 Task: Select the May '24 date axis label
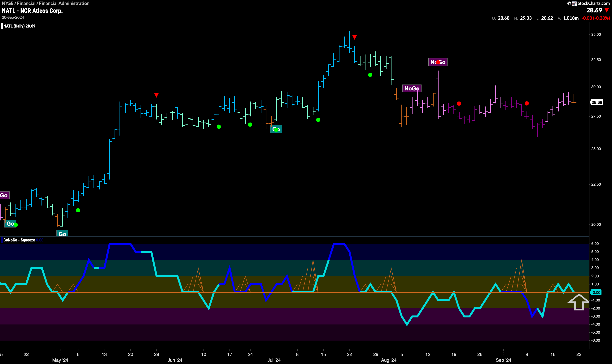pyautogui.click(x=60, y=360)
